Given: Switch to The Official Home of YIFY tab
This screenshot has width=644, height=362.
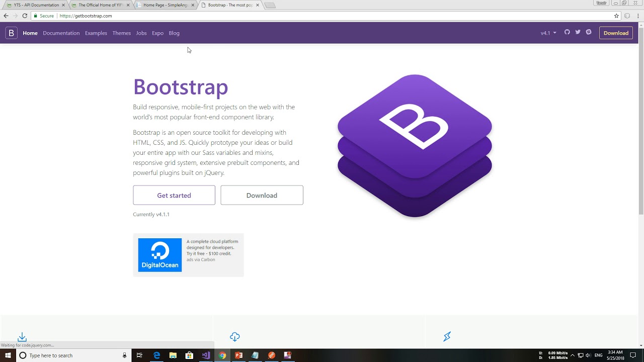Looking at the screenshot, I should click(x=101, y=5).
